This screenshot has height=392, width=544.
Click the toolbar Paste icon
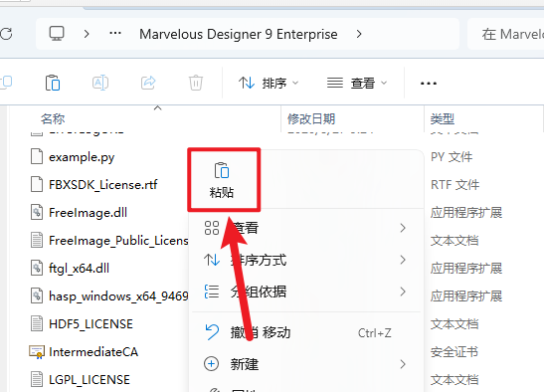(53, 83)
